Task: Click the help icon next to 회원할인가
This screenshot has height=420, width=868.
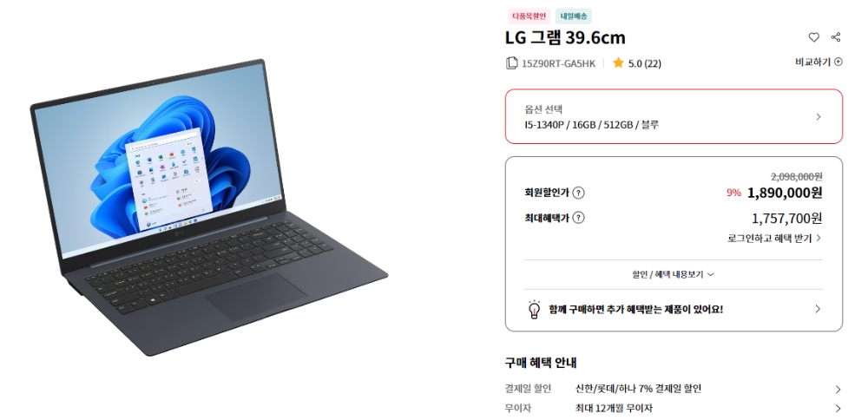Action: coord(578,193)
